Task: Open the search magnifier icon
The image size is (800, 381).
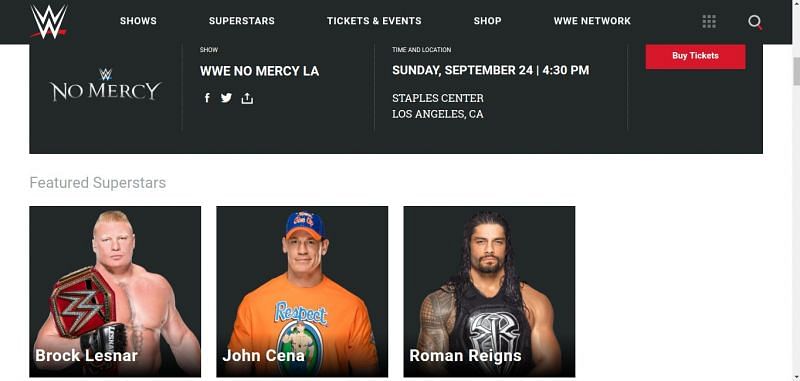Action: click(755, 22)
